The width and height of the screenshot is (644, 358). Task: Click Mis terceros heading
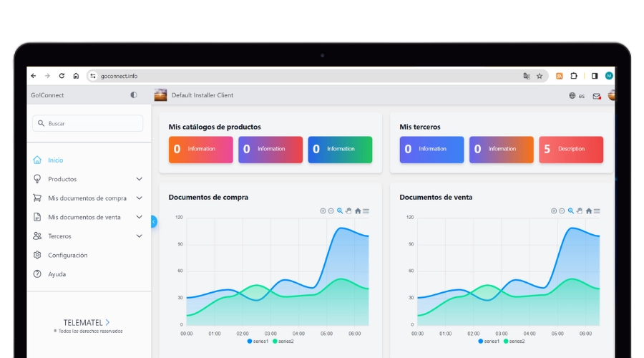click(420, 127)
